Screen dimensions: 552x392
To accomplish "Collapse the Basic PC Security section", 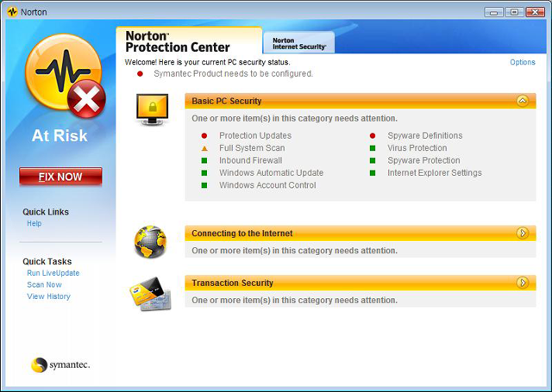I will (x=523, y=101).
